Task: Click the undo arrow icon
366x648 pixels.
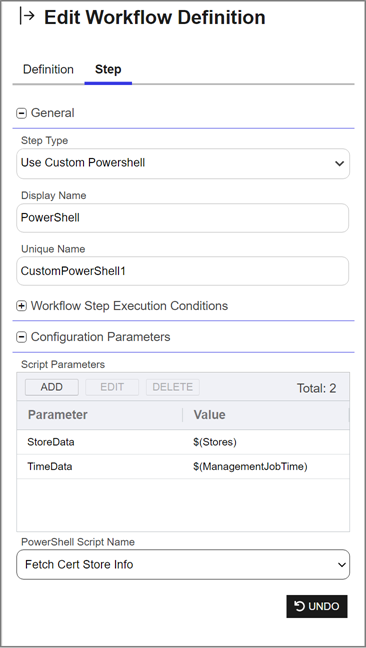Action: click(299, 606)
